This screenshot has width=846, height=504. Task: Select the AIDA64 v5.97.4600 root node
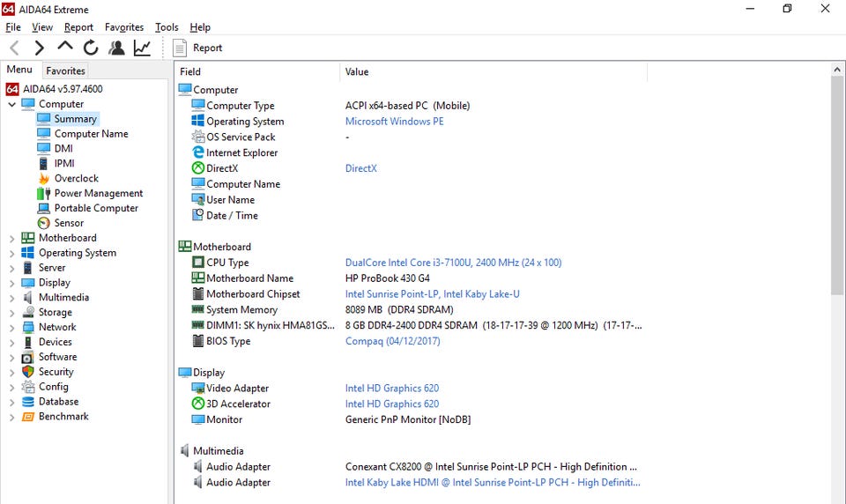point(63,89)
